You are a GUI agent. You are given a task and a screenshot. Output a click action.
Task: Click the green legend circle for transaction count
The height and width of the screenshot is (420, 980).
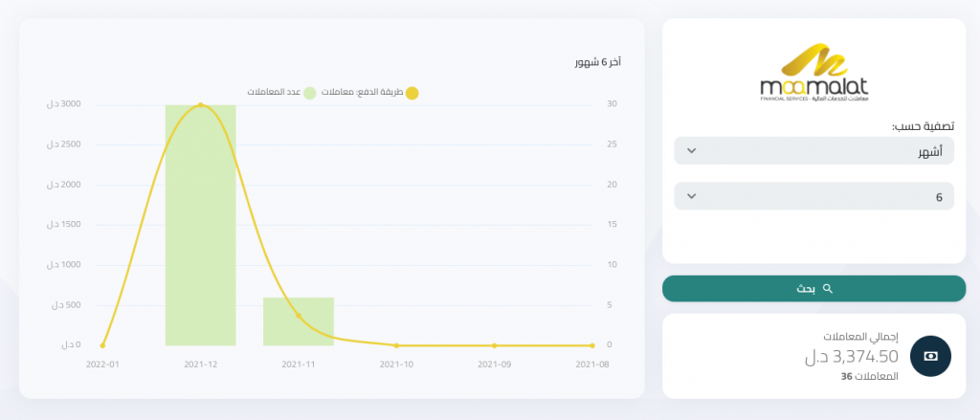(x=310, y=93)
